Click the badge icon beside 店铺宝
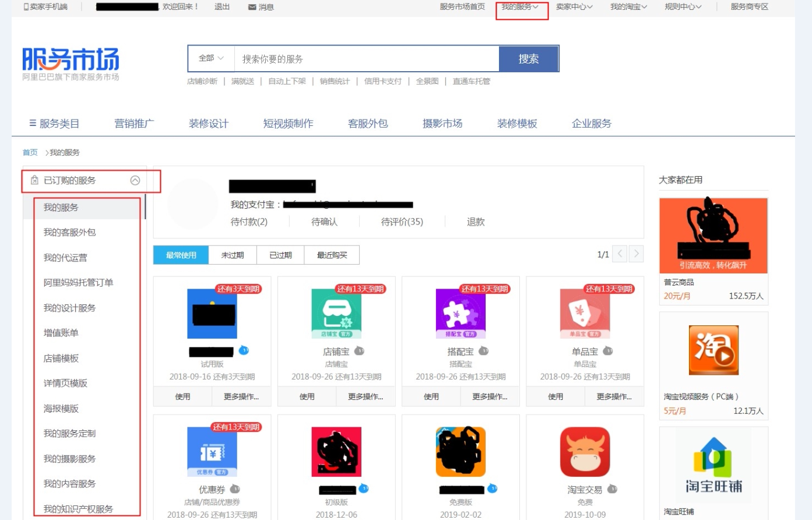The image size is (812, 520). 360,351
